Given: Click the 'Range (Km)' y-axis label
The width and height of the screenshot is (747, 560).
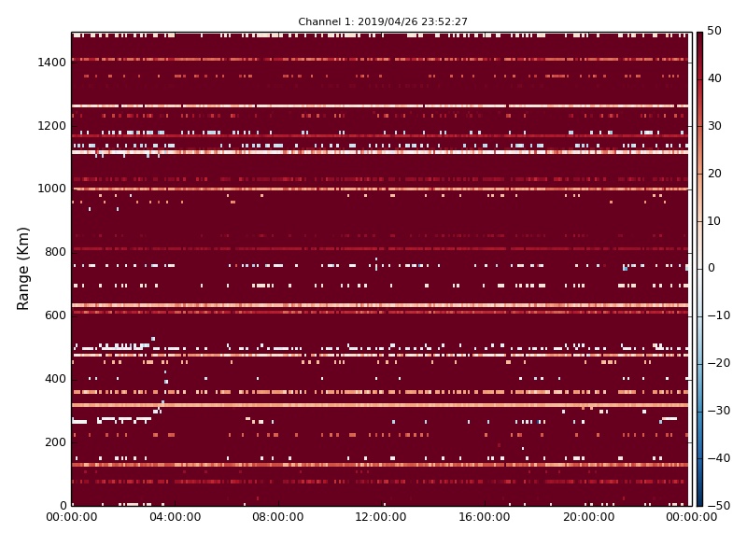Looking at the screenshot, I should click(x=22, y=269).
